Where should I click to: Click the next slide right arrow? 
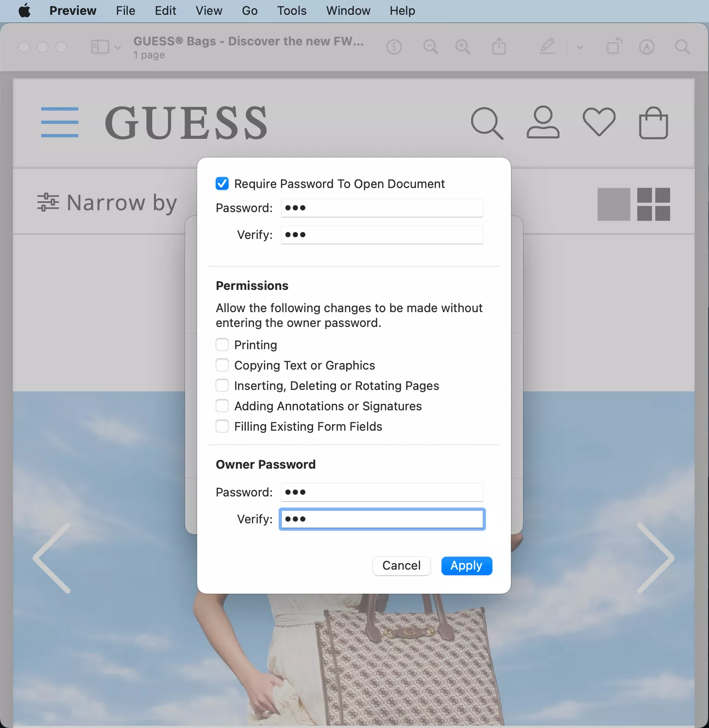click(655, 558)
